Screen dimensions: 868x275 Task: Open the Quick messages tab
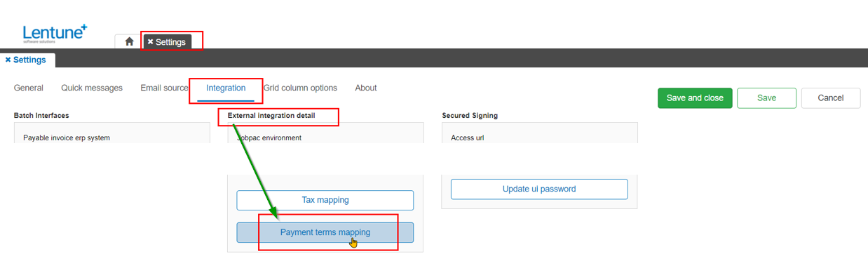click(x=92, y=88)
